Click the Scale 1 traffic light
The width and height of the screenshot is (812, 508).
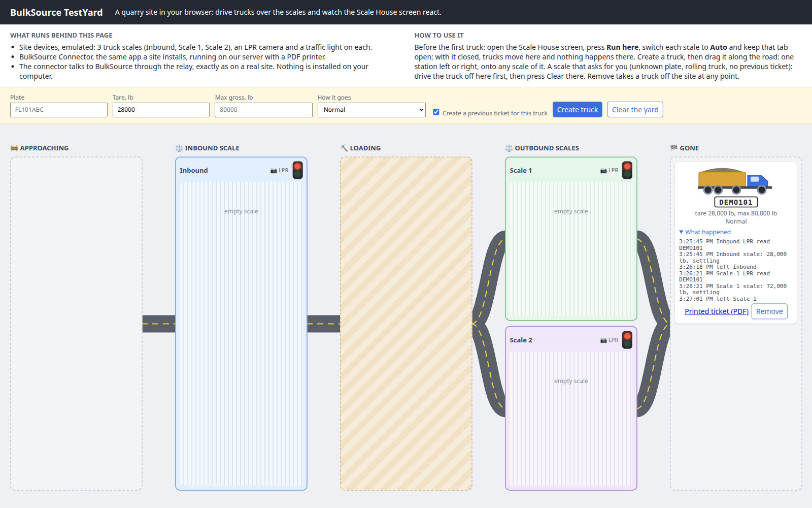pos(627,170)
